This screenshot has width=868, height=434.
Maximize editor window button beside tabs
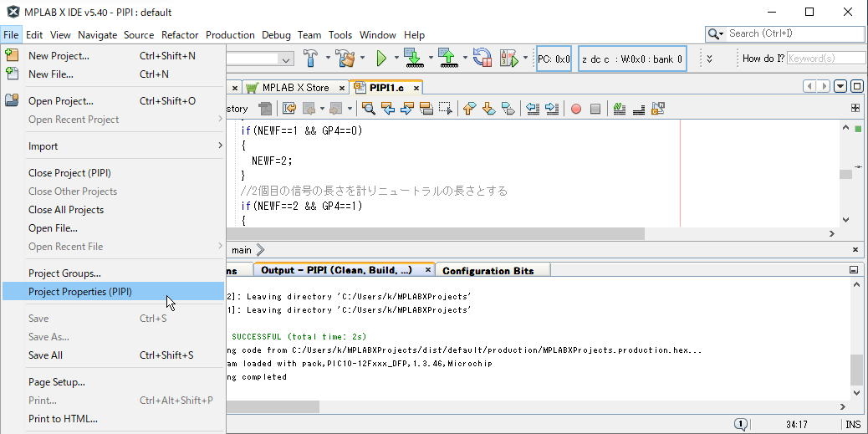point(857,86)
